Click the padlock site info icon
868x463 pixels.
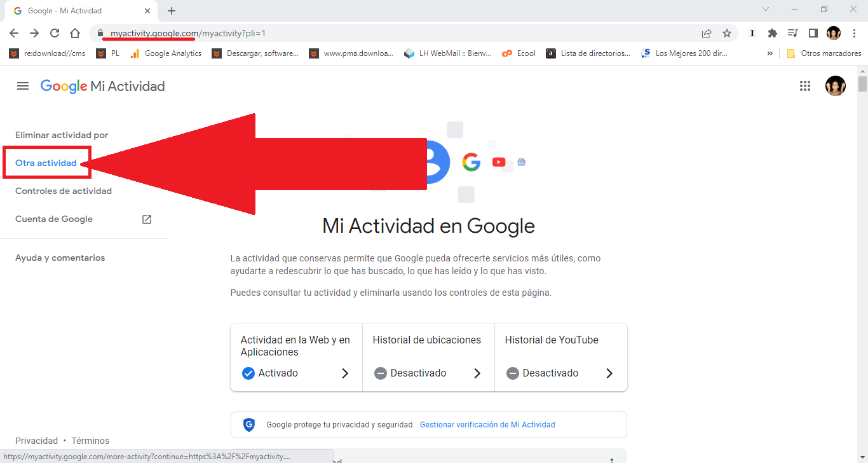(100, 33)
